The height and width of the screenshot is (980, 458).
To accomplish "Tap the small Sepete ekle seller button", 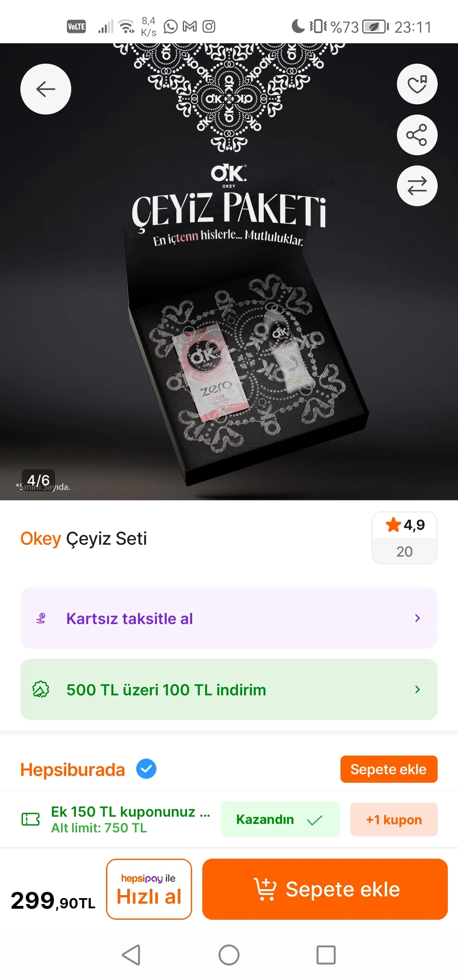I will 388,769.
